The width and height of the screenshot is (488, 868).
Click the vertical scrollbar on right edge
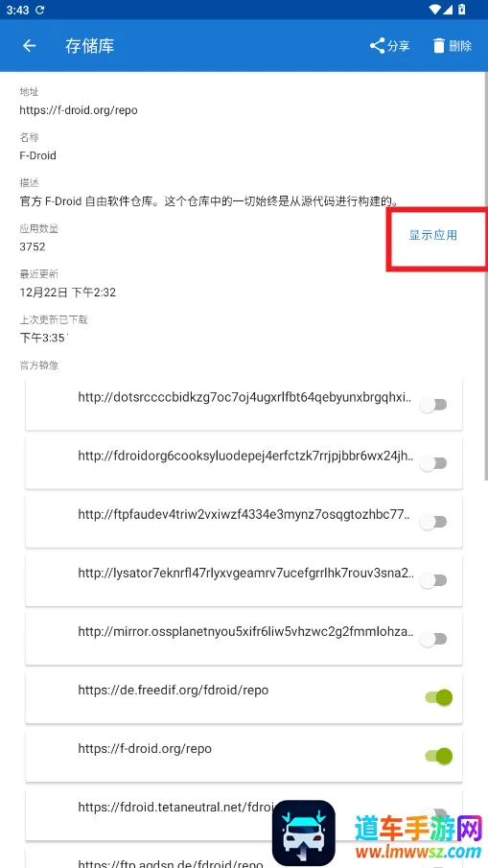point(486,277)
